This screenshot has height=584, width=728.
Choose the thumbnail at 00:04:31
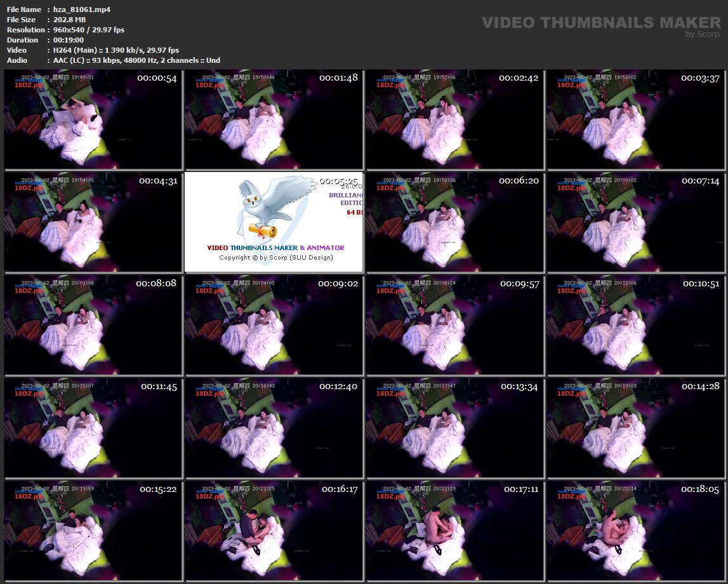pyautogui.click(x=93, y=223)
